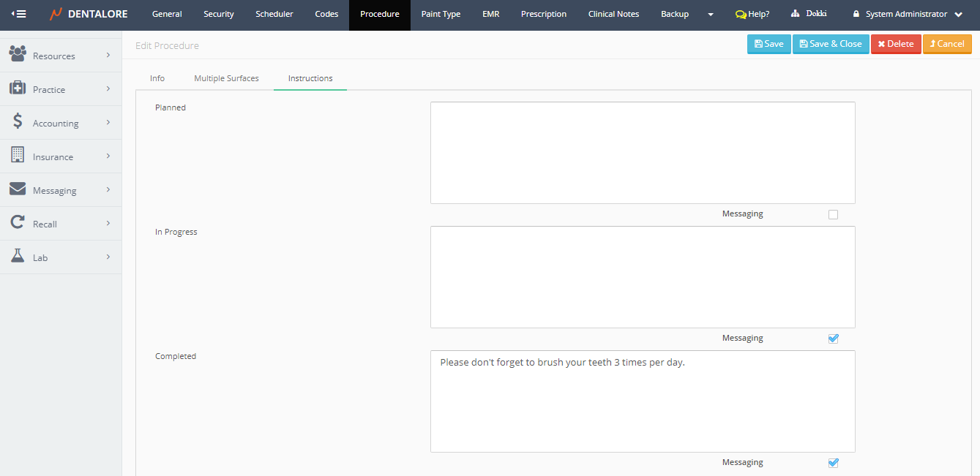The image size is (980, 476).
Task: Click the Recall refresh arrow icon
Action: tap(18, 223)
